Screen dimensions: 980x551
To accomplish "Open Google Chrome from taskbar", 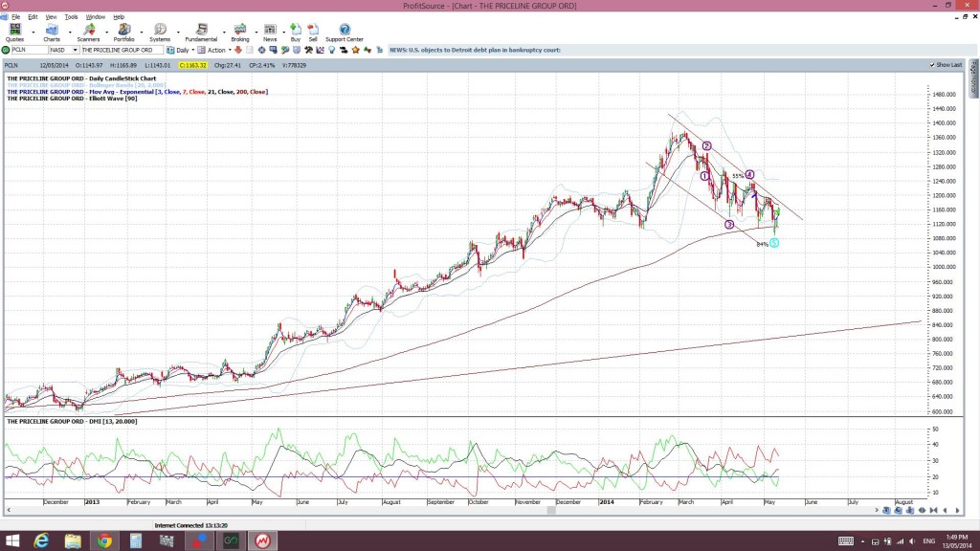I will 104,540.
